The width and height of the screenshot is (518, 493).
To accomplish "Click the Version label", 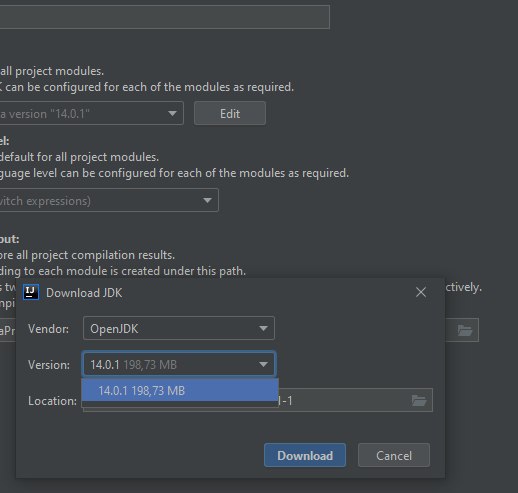I will pyautogui.click(x=49, y=365).
